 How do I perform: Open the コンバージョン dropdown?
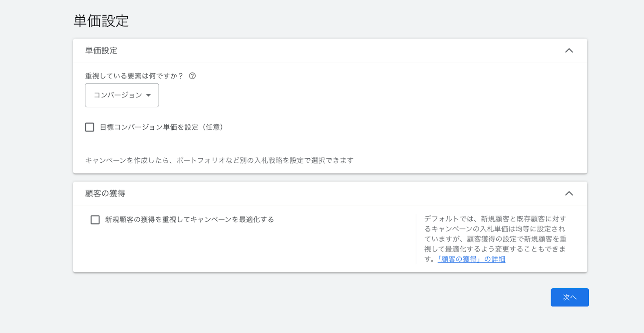[122, 95]
